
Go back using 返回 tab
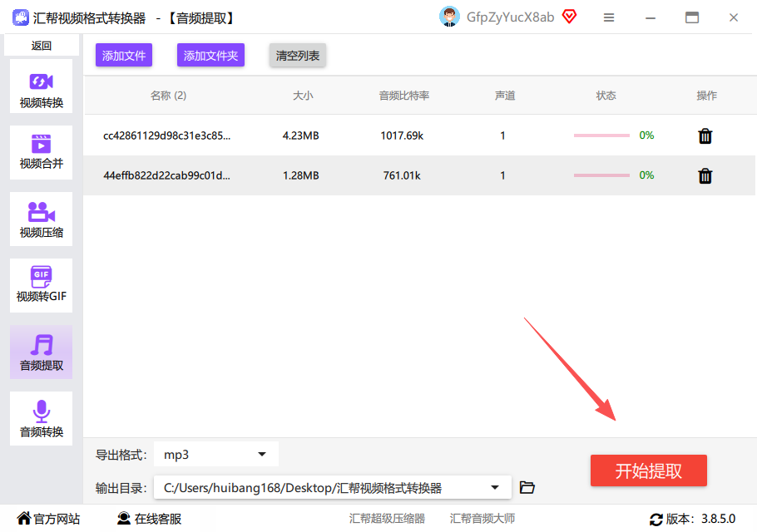click(x=41, y=46)
